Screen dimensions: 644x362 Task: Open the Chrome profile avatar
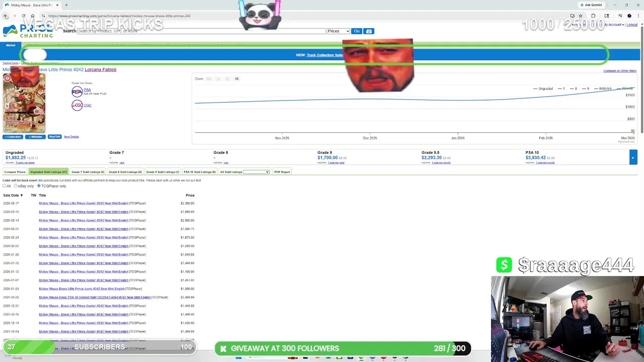click(629, 16)
